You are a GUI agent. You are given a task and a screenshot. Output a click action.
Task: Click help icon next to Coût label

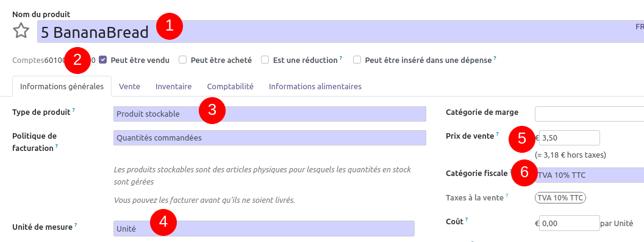467,219
